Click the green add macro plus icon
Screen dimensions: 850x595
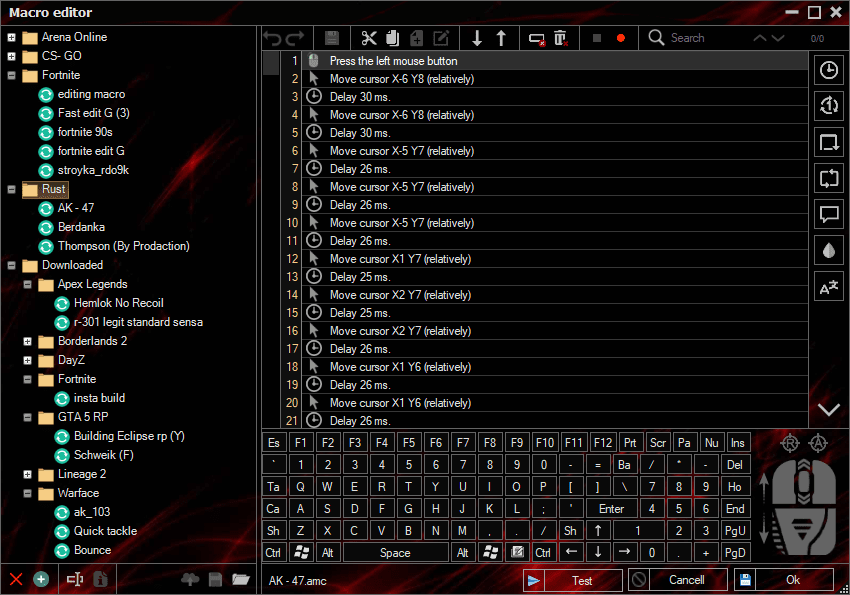click(x=41, y=579)
